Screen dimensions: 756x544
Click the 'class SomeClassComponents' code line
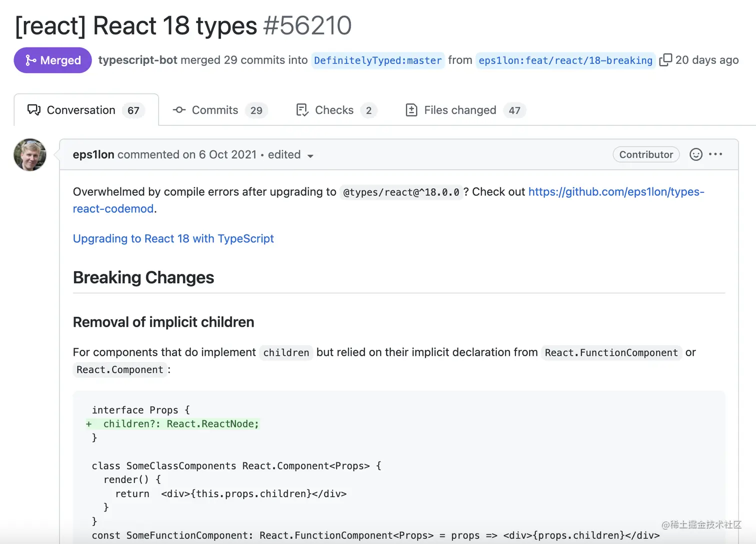(237, 466)
